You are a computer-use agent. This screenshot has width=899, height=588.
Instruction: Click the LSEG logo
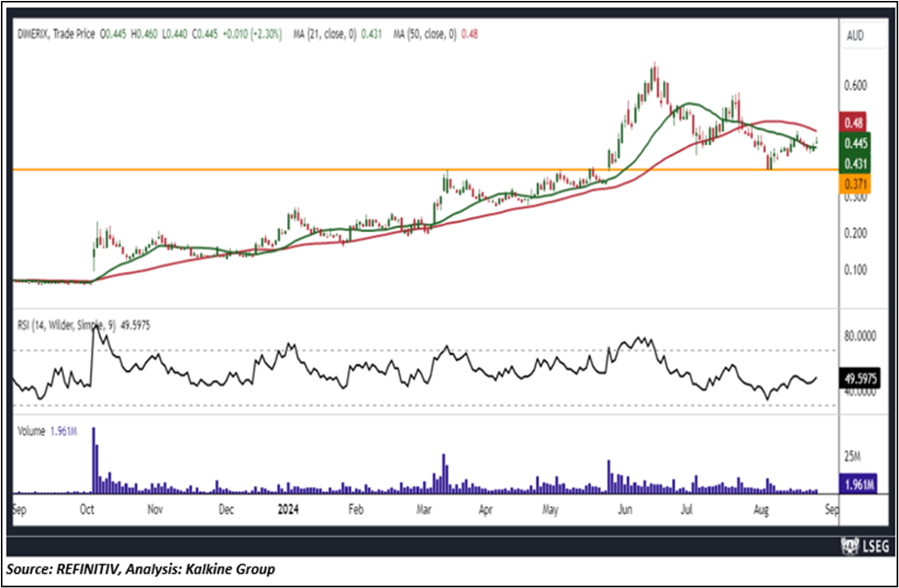865,545
